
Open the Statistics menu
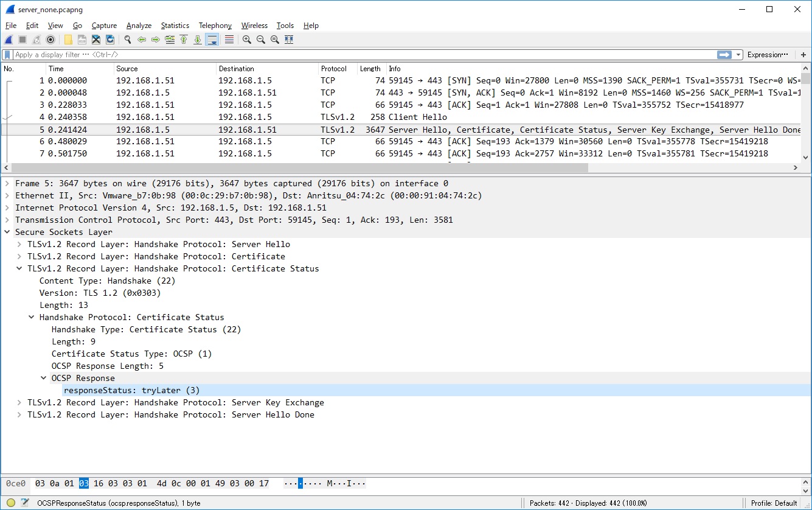[x=175, y=26]
